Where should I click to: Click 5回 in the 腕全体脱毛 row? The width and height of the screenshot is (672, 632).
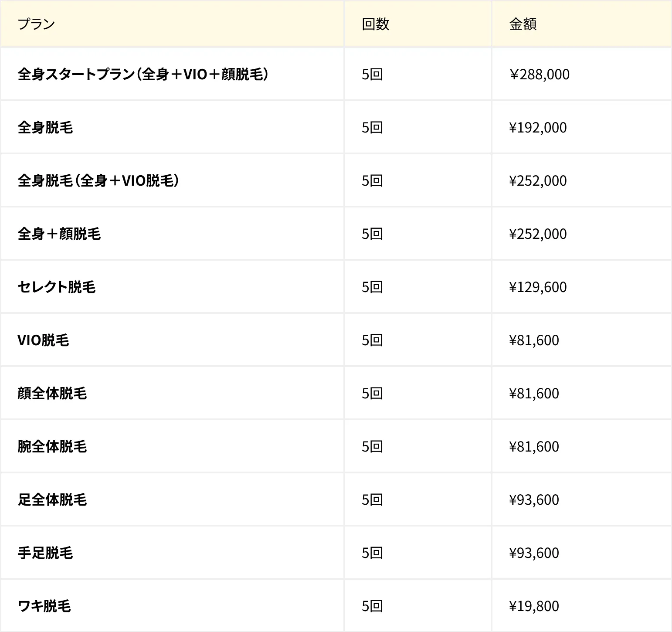(x=372, y=447)
